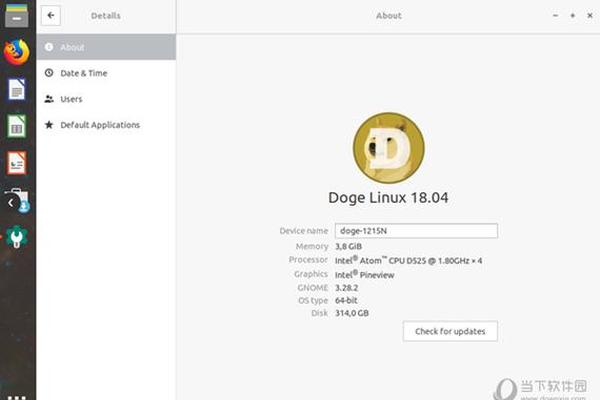Click the Doge Linux logo
Image resolution: width=600 pixels, height=400 pixels.
point(388,148)
